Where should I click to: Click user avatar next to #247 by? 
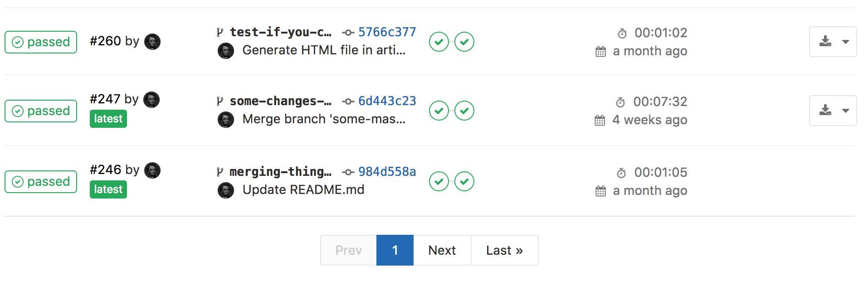[151, 100]
